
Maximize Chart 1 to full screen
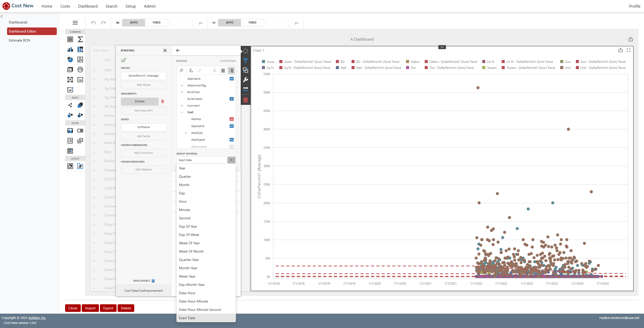pyautogui.click(x=629, y=50)
